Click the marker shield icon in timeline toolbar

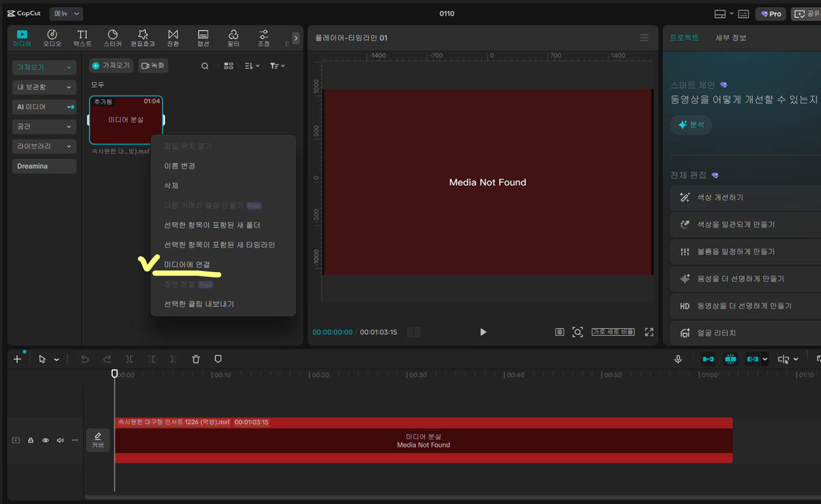click(218, 359)
